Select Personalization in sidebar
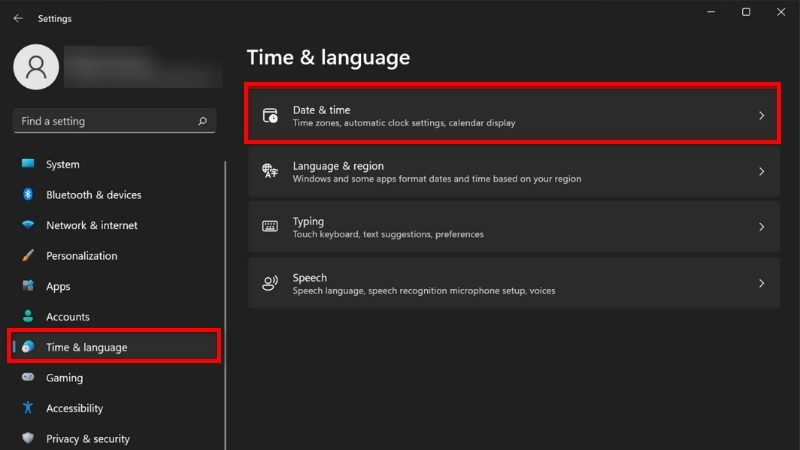Image resolution: width=800 pixels, height=450 pixels. (116, 256)
